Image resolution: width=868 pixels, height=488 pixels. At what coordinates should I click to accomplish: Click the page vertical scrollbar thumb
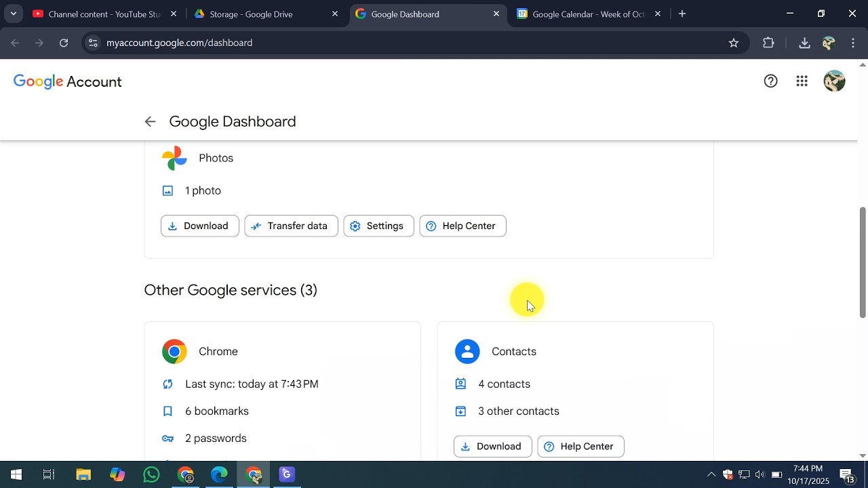pyautogui.click(x=863, y=262)
